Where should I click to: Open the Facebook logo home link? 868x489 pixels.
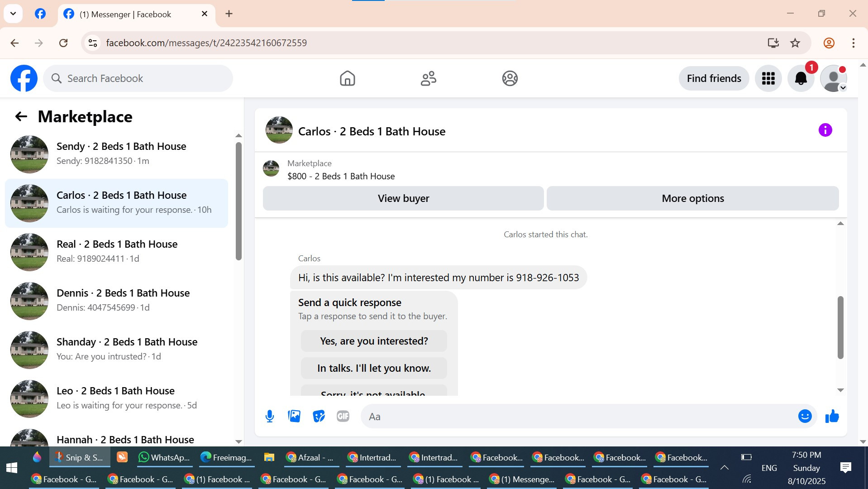(24, 78)
